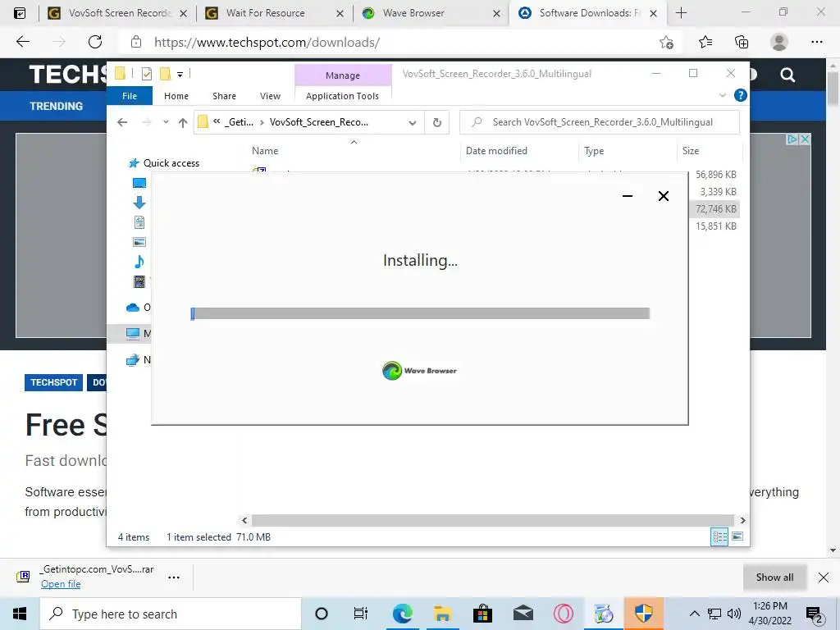Open the File menu in Explorer
The width and height of the screenshot is (840, 630).
click(x=130, y=96)
